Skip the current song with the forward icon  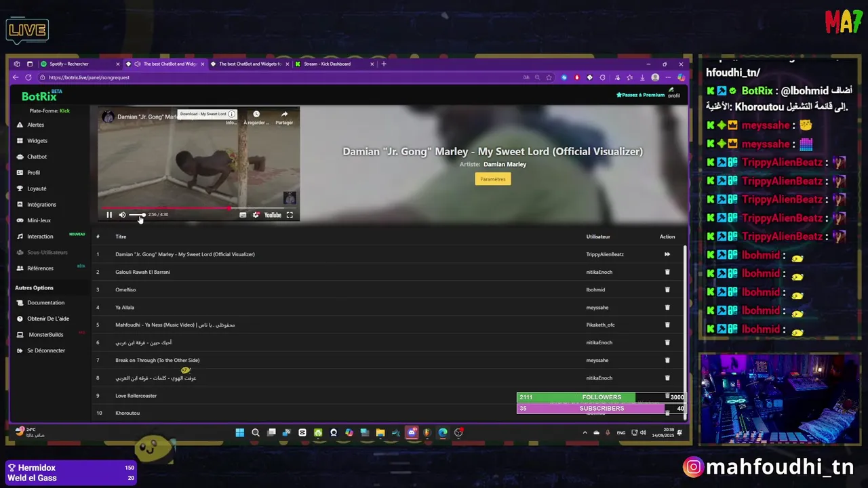tap(667, 254)
